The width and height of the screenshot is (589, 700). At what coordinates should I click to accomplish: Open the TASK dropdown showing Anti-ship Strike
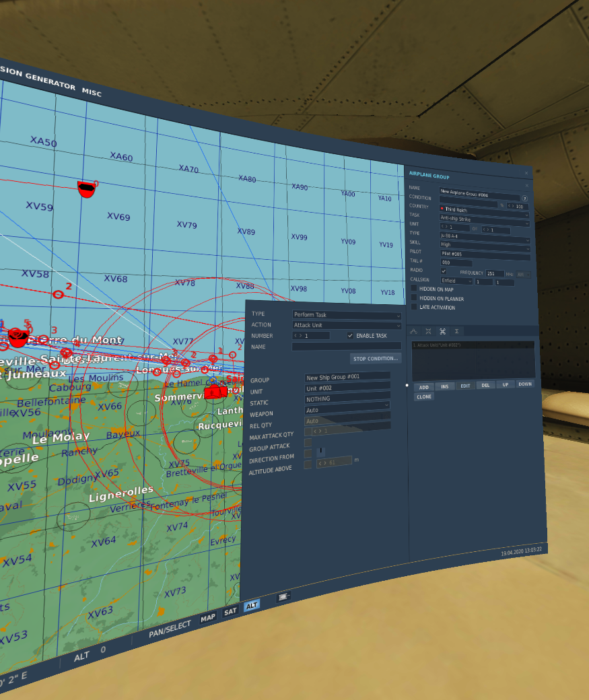[x=484, y=219]
